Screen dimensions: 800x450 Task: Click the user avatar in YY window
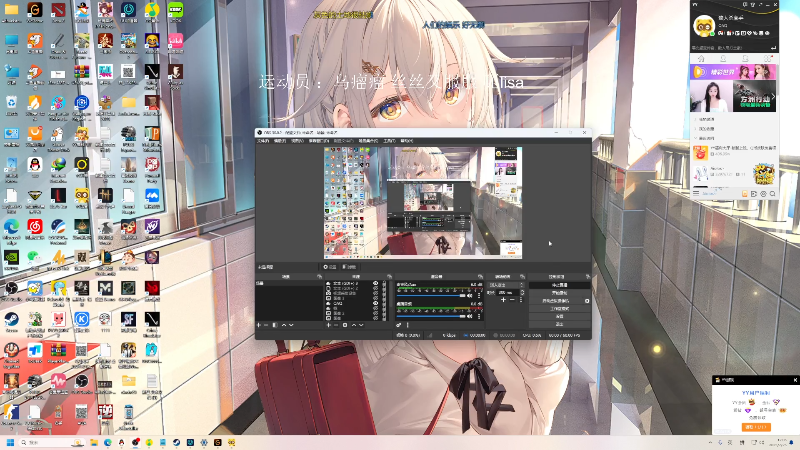[x=704, y=25]
